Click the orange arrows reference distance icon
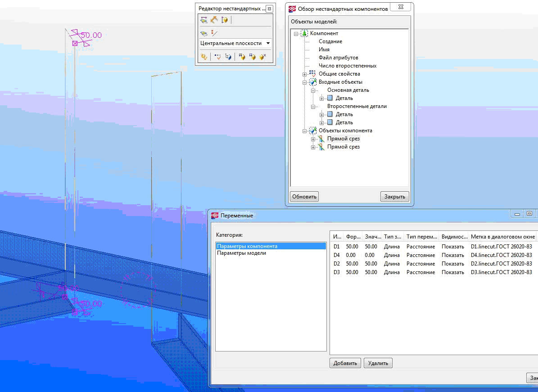Screen dimensions: 538x392 coord(214,20)
